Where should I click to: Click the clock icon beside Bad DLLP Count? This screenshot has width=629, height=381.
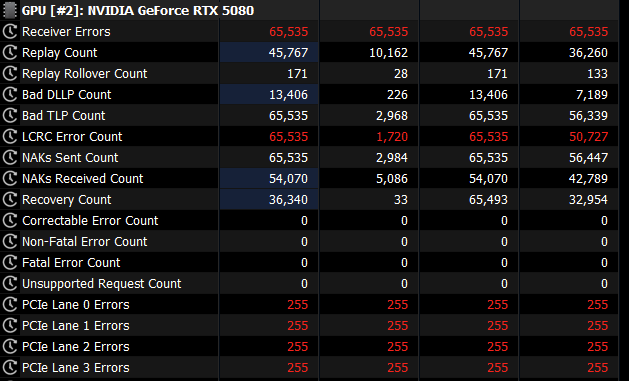coord(10,94)
